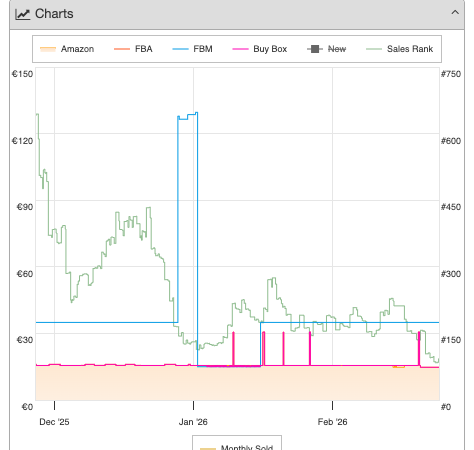The image size is (474, 450).
Task: Click the Buy Box pink legend swatch
Action: coord(240,49)
